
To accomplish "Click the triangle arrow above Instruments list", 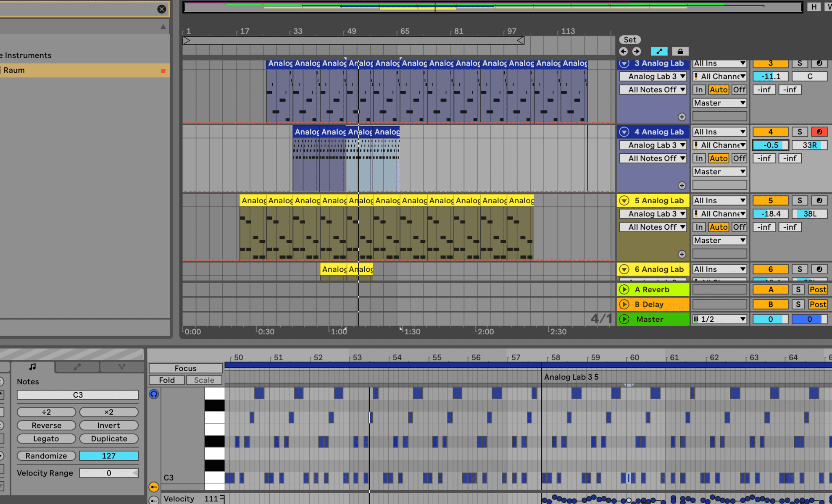I will 163,27.
